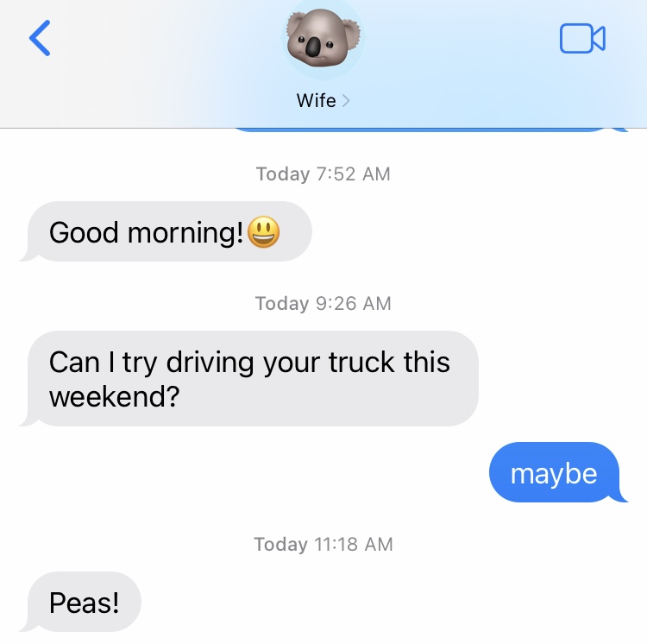This screenshot has width=647, height=644.
Task: Tap the Today 9:26 AM timestamp
Action: click(323, 303)
